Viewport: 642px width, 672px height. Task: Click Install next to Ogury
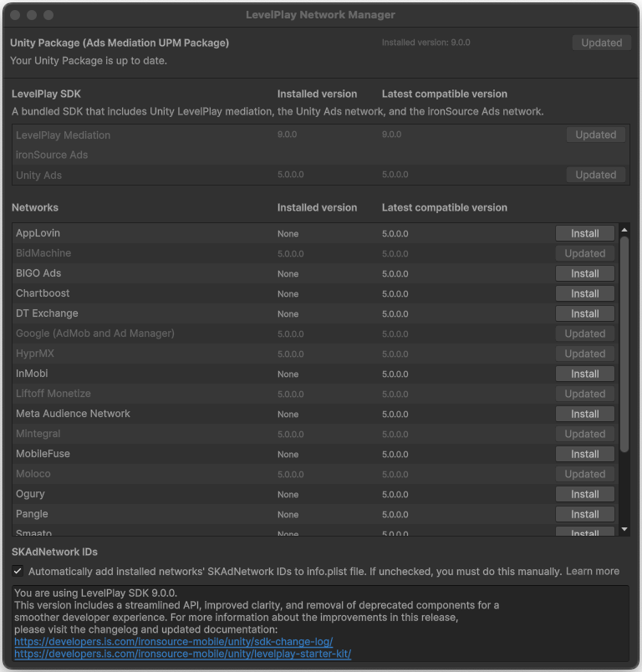point(584,494)
